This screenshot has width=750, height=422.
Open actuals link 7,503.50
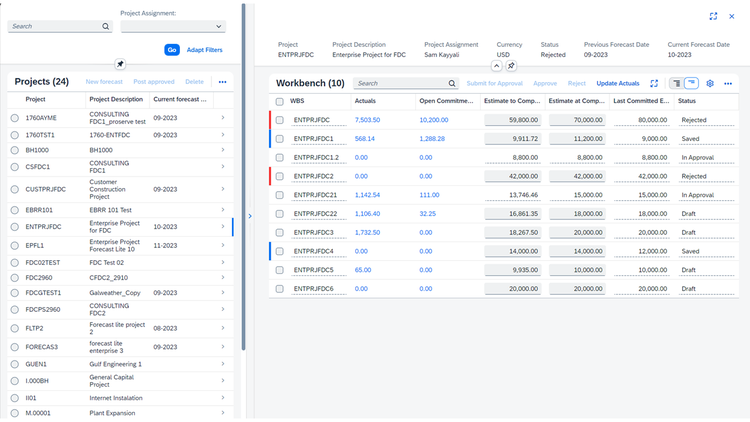367,120
